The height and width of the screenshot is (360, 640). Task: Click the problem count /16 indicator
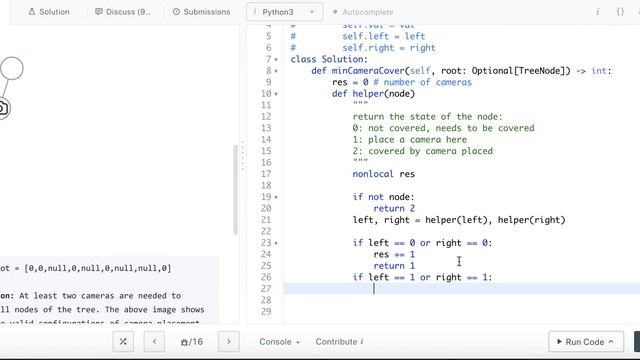click(192, 342)
